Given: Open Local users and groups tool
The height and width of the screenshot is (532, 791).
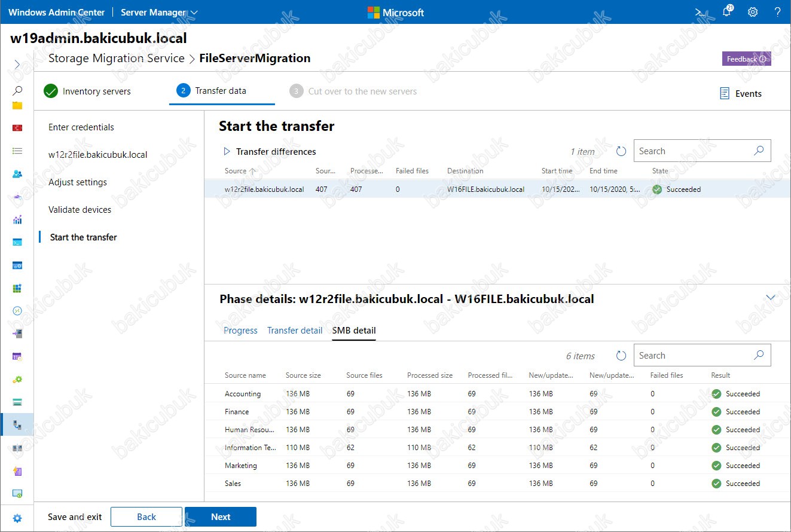Looking at the screenshot, I should (x=17, y=174).
